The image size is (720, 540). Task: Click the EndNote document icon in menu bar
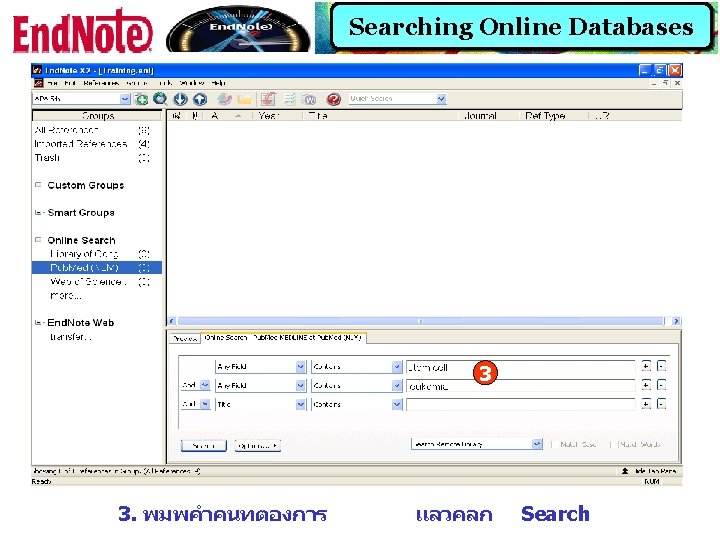(39, 83)
